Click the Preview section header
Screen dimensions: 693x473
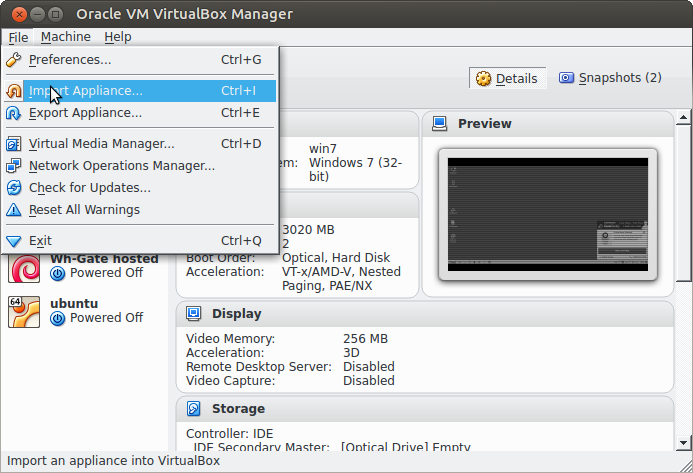[x=484, y=124]
